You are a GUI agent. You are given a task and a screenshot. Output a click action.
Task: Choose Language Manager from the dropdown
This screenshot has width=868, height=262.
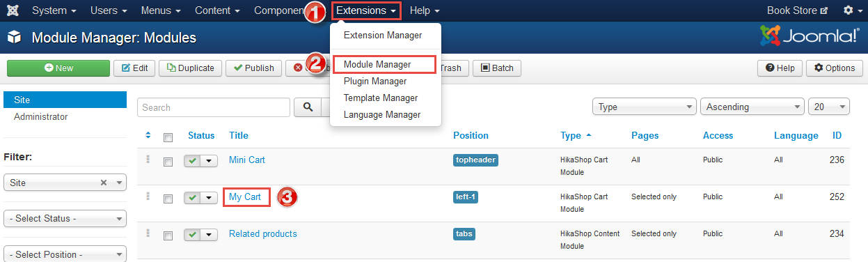(382, 114)
